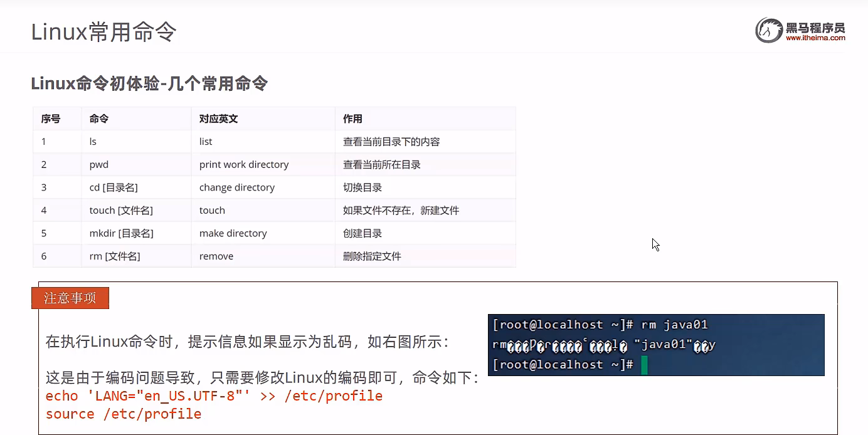This screenshot has width=868, height=435.
Task: Select the red "source /etc/profile" command
Action: tap(124, 414)
